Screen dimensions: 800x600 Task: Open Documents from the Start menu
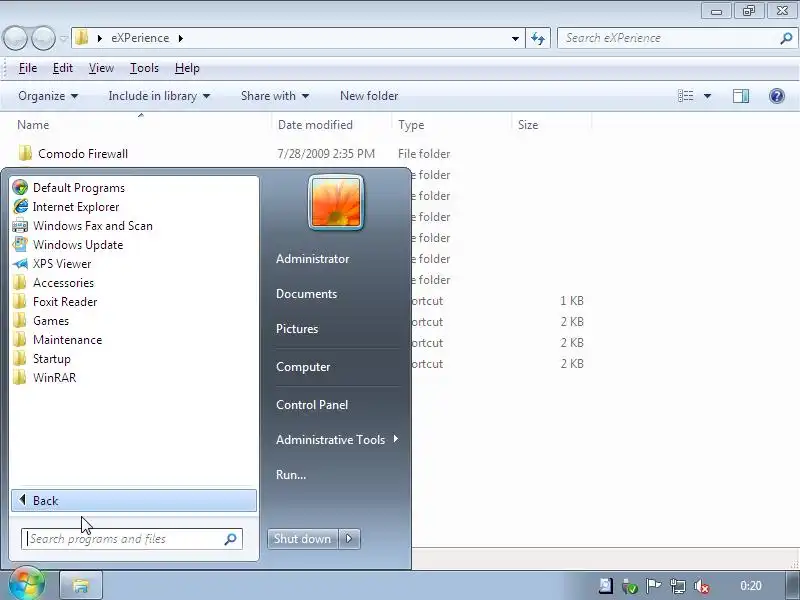pyautogui.click(x=306, y=294)
